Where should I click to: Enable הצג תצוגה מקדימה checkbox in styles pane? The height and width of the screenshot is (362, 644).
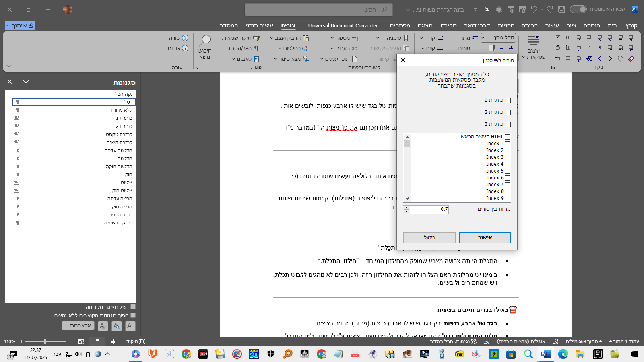(x=133, y=307)
